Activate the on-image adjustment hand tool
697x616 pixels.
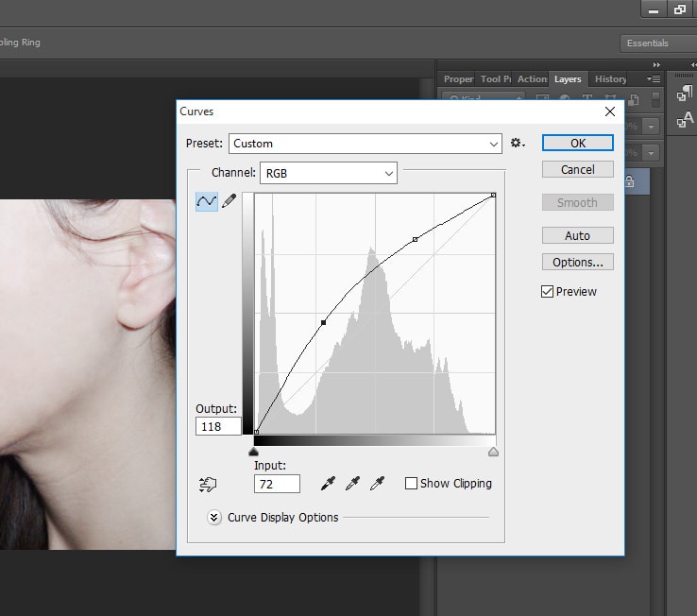208,484
